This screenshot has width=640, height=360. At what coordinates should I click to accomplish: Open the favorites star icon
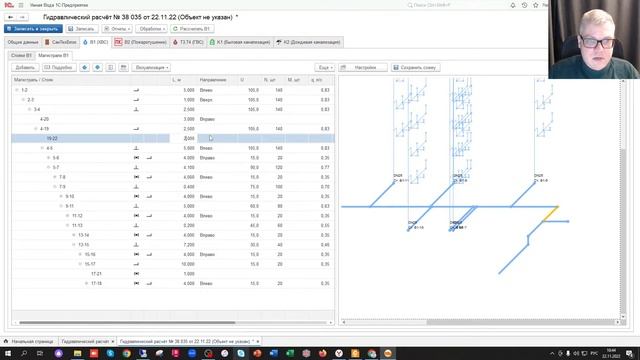coord(536,5)
